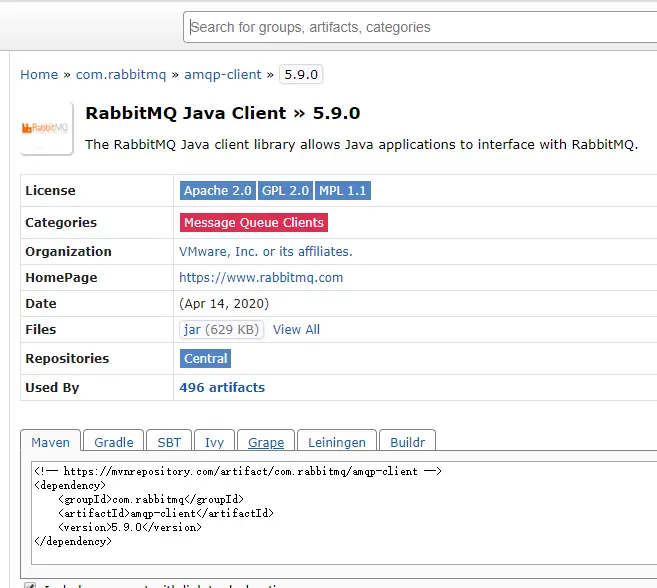Image resolution: width=657 pixels, height=588 pixels.
Task: Switch to the Leiningen tab
Action: tap(337, 441)
